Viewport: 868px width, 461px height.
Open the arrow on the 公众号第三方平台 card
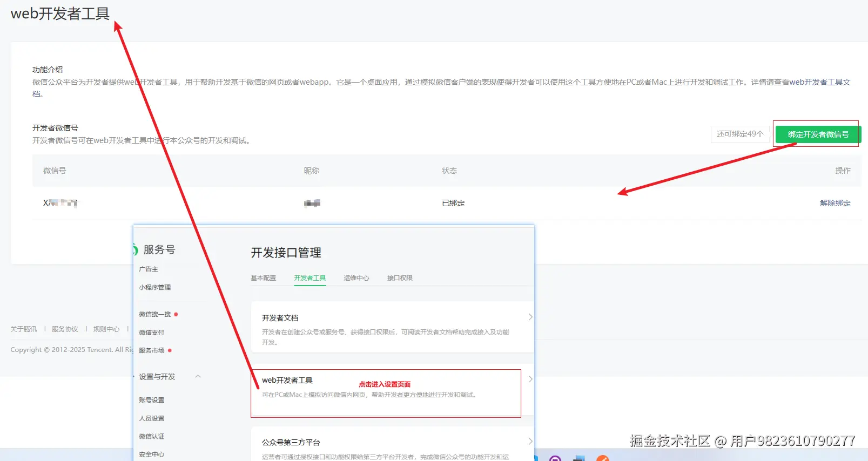click(530, 441)
